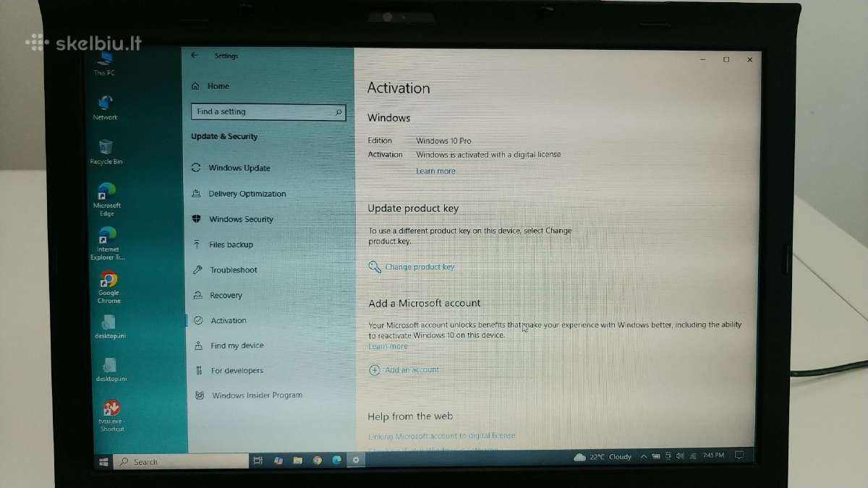Open Linking Microsoft account to digital license link
Screen dimensions: 868x488
click(x=442, y=436)
